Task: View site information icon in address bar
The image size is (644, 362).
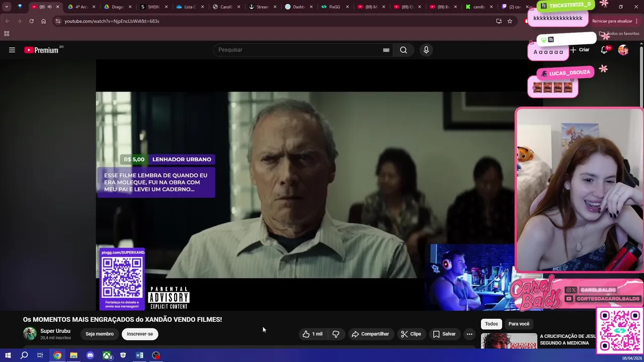Action: (58, 21)
